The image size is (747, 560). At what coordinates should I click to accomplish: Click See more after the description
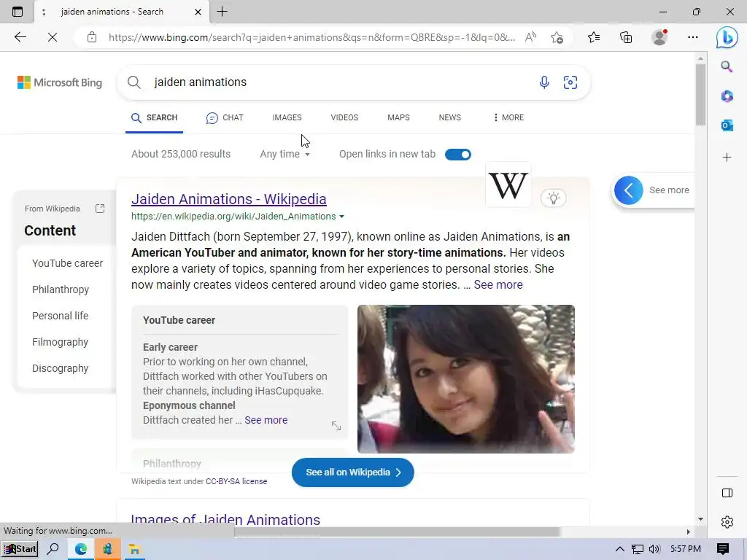click(498, 285)
